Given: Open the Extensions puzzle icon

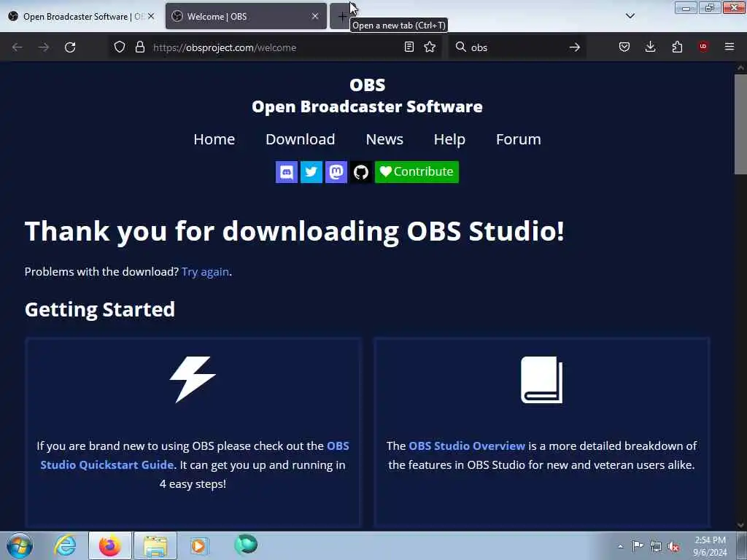Looking at the screenshot, I should pos(677,47).
